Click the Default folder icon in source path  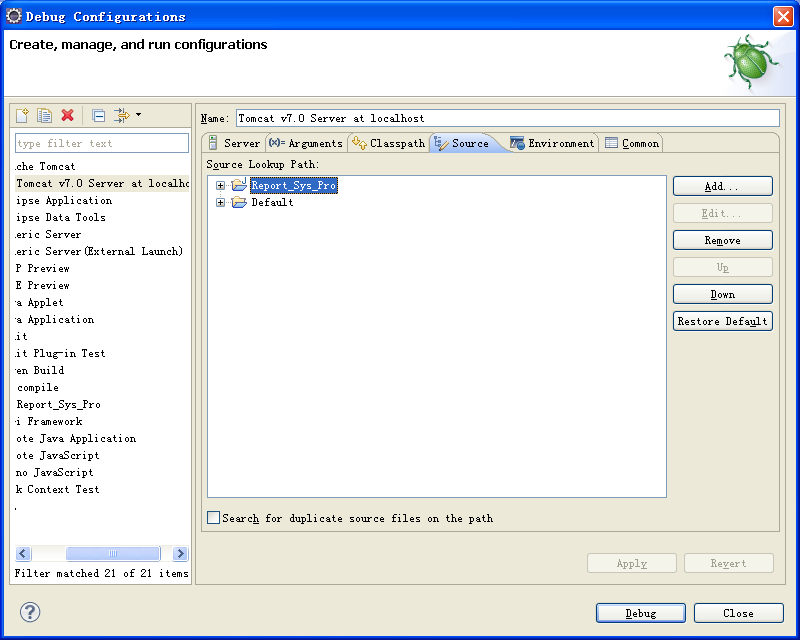(239, 203)
